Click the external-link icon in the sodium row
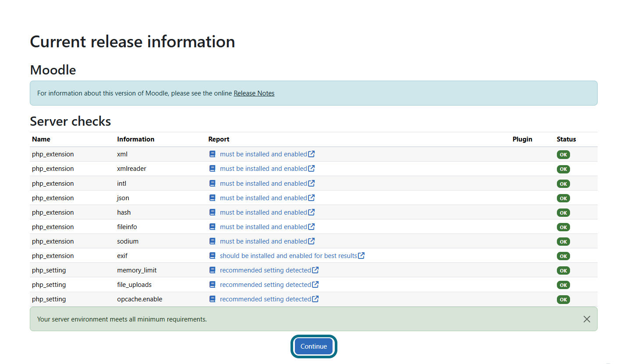 (312, 240)
